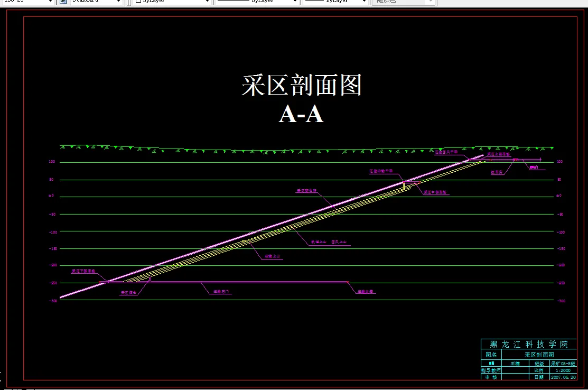The width and height of the screenshot is (588, 390).
Task: Select the 采区下部车场 leader label
Action: [x=83, y=271]
